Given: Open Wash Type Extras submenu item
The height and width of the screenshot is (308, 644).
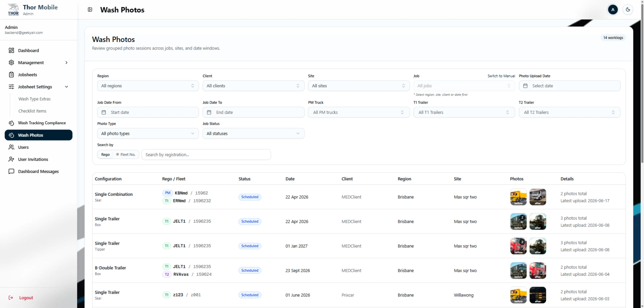Looking at the screenshot, I should 34,99.
